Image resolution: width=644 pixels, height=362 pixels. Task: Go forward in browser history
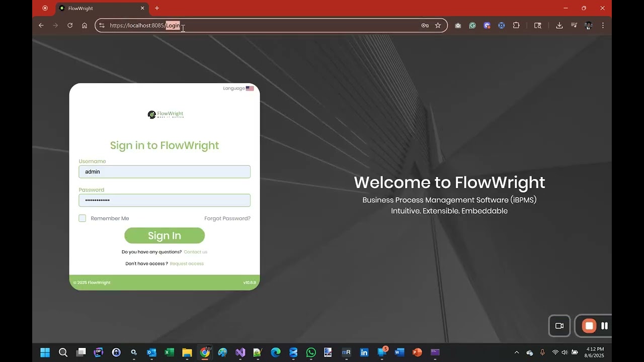click(55, 26)
